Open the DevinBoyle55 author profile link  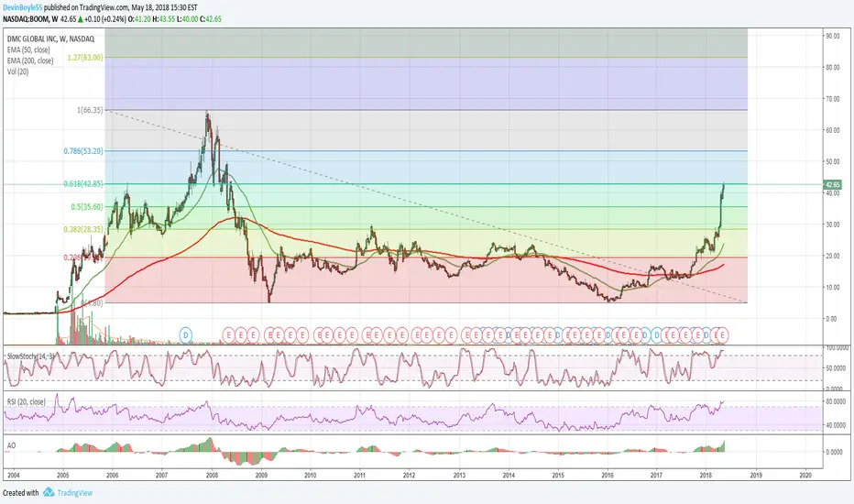[22, 7]
